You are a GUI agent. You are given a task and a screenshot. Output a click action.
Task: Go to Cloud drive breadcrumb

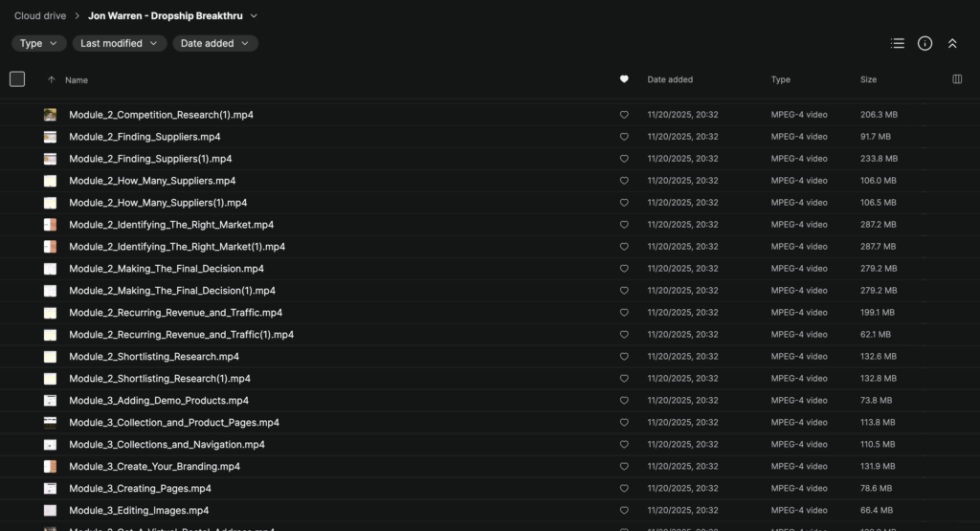click(39, 16)
